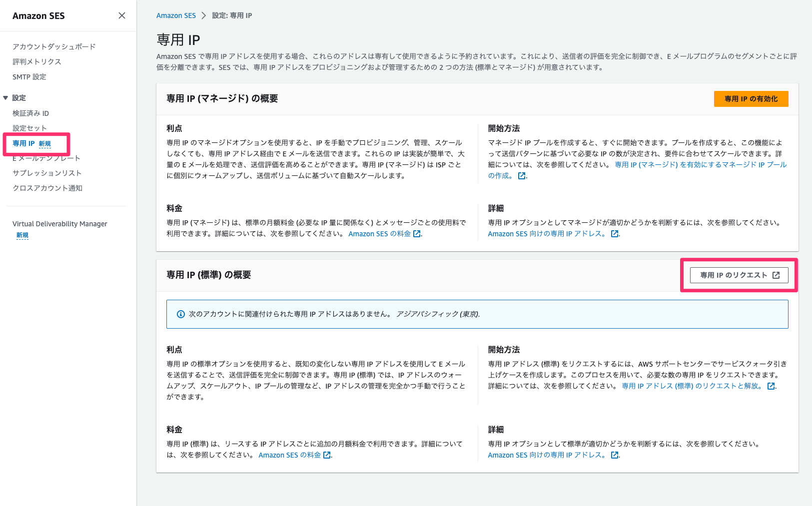This screenshot has height=506, width=812.
Task: Click the 新規 badge next to 専用 IP
Action: point(45,144)
